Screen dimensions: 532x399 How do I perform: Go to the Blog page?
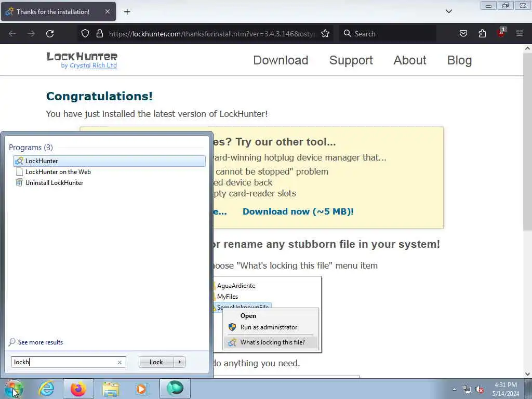pyautogui.click(x=459, y=60)
